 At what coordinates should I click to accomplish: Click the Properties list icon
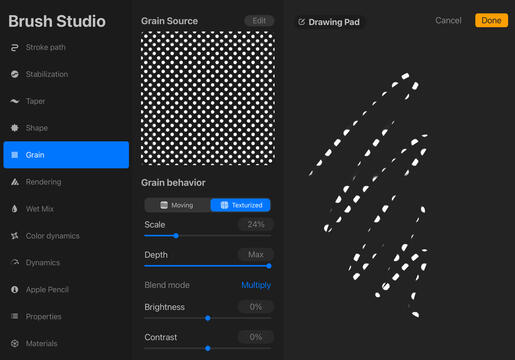pyautogui.click(x=14, y=316)
